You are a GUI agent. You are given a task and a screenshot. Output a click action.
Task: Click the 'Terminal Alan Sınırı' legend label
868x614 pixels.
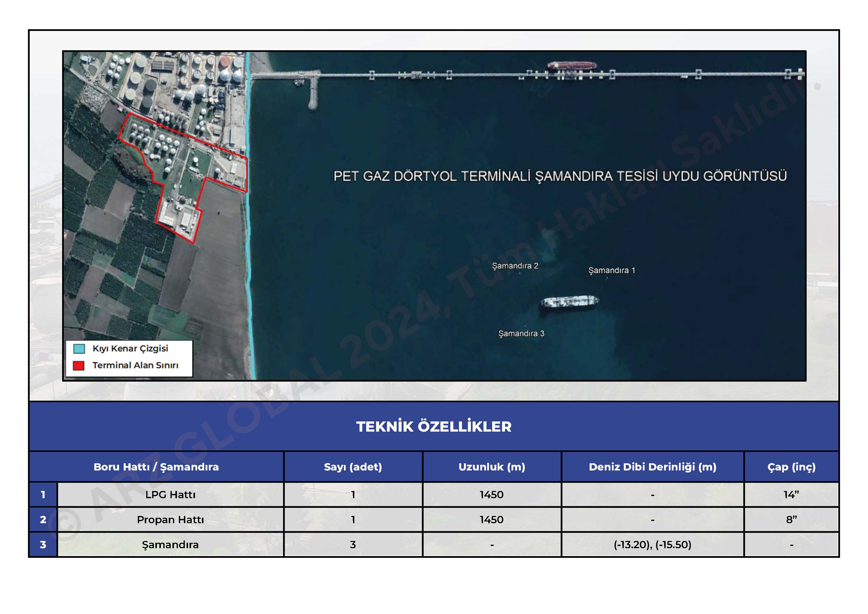click(x=135, y=365)
